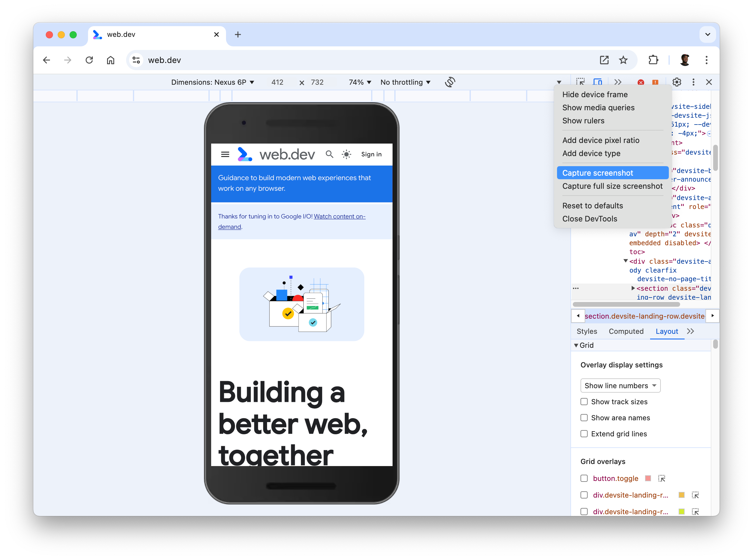Click Capture full size screenshot option
Viewport: 753px width, 560px height.
coord(612,186)
